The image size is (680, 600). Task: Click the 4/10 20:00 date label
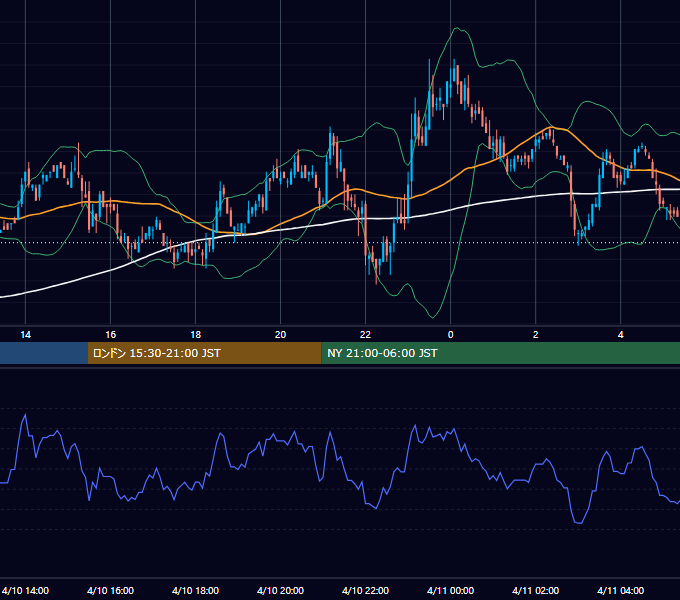(x=281, y=590)
